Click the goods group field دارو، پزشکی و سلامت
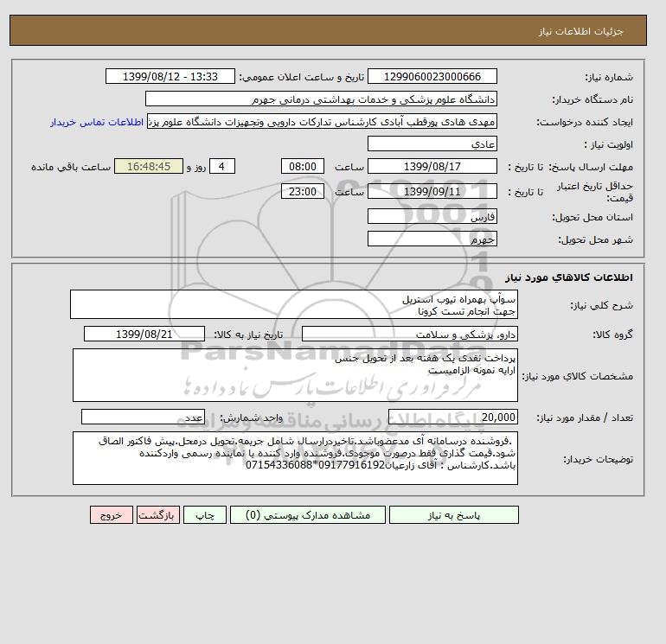This screenshot has width=666, height=644. [409, 334]
